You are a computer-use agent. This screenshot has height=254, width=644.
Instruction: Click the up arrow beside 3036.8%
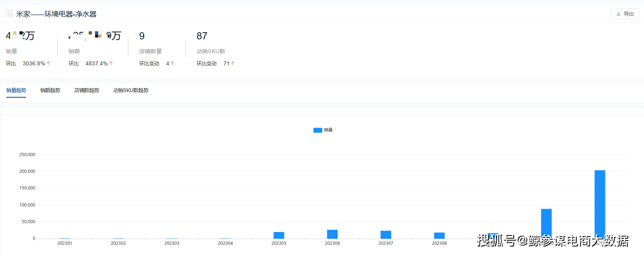pos(48,63)
